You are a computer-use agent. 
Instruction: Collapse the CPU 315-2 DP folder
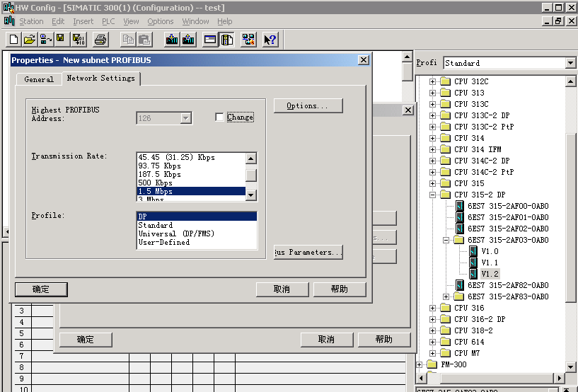(x=433, y=195)
